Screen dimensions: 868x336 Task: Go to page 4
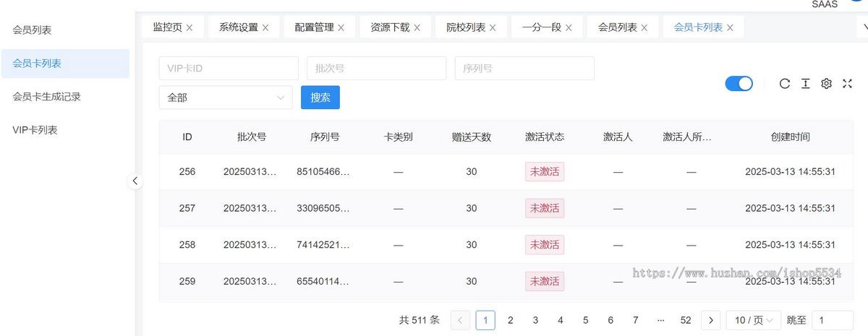point(561,320)
